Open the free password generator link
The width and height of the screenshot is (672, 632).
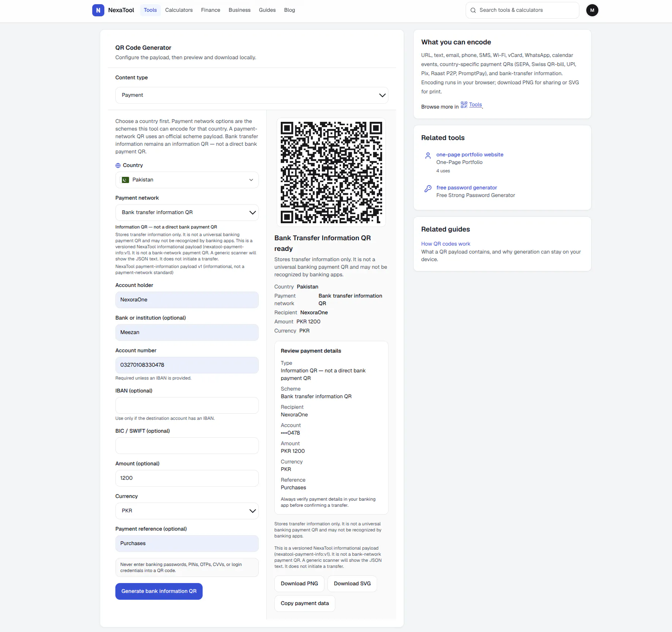(467, 188)
